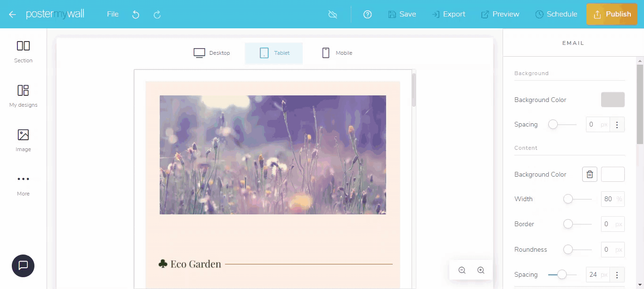Open the gray Background Color swatch
The width and height of the screenshot is (644, 289).
pyautogui.click(x=612, y=100)
